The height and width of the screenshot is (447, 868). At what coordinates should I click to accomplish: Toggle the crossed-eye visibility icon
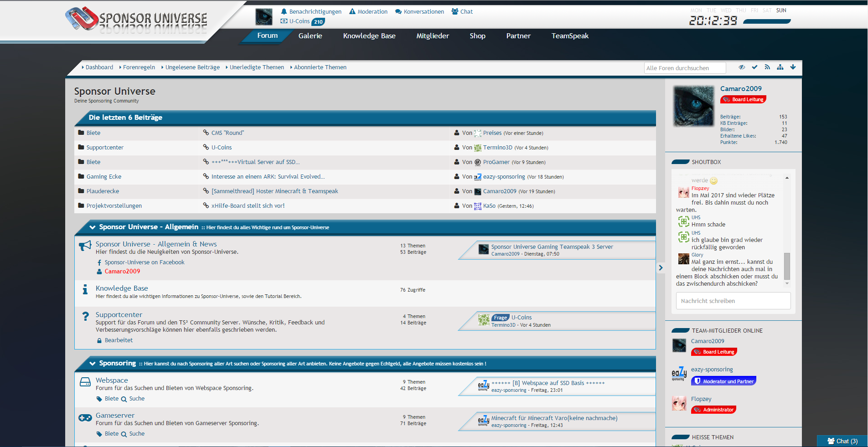pyautogui.click(x=742, y=67)
